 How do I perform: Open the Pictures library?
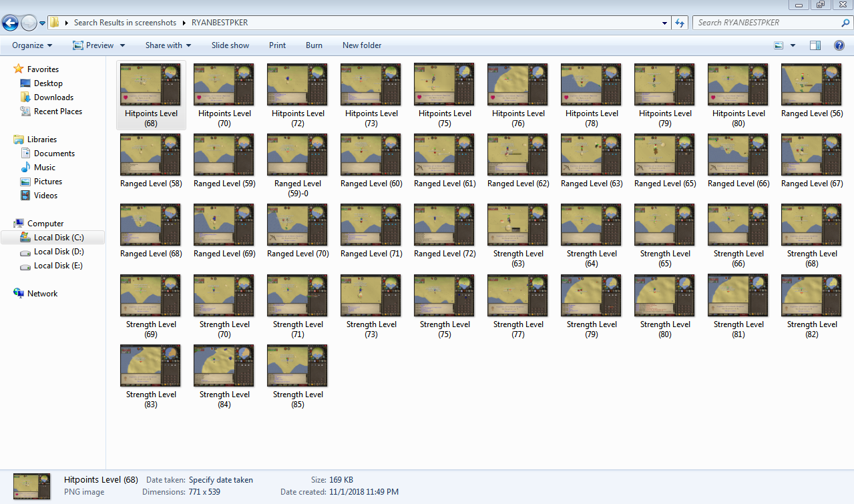coord(48,182)
